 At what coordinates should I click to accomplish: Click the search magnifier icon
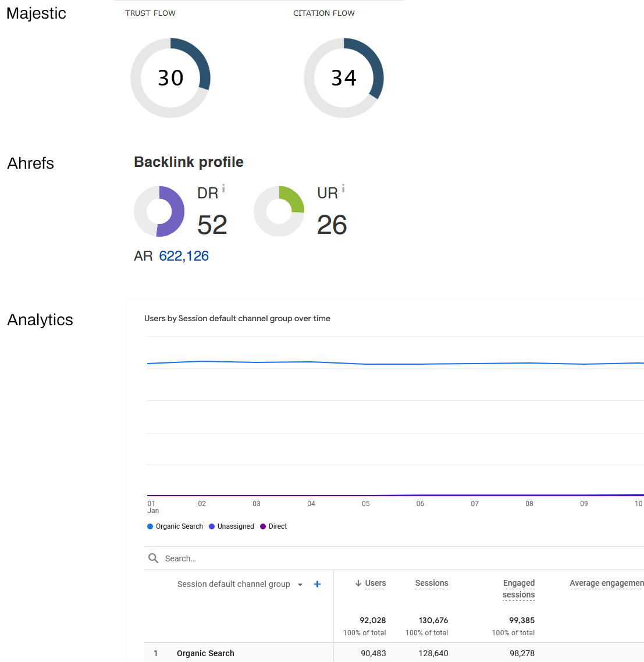pyautogui.click(x=154, y=558)
